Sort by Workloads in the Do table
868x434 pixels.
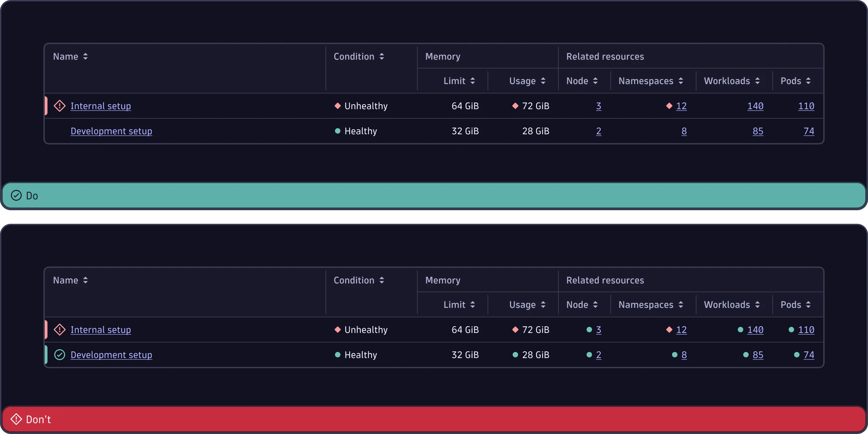pos(757,81)
